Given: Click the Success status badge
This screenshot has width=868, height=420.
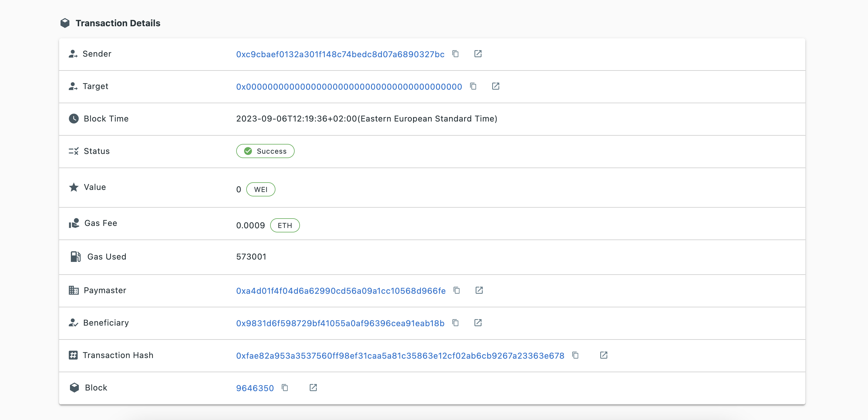Looking at the screenshot, I should [265, 151].
